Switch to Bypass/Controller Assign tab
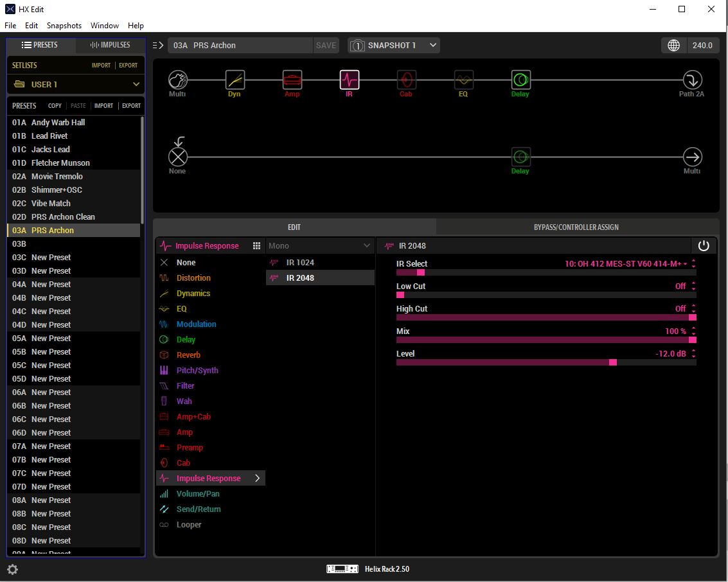Viewport: 728px width, 582px height. tap(576, 227)
